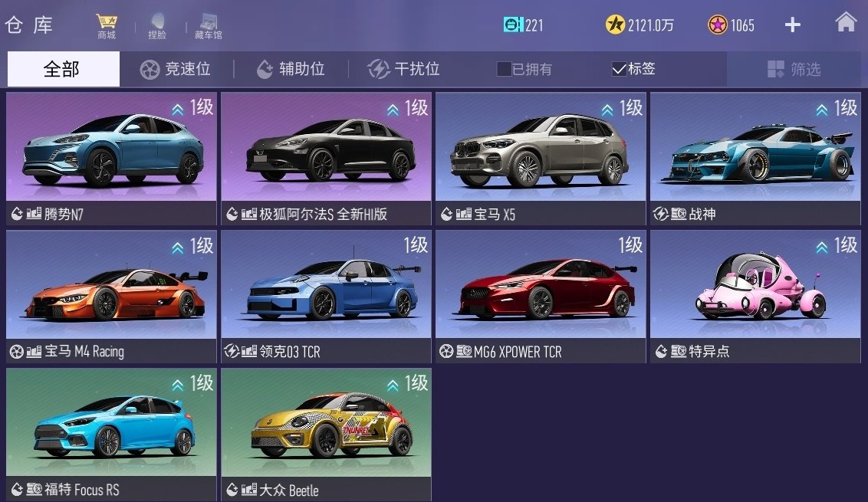Switch to the 竞速位 racing tab

coord(175,69)
